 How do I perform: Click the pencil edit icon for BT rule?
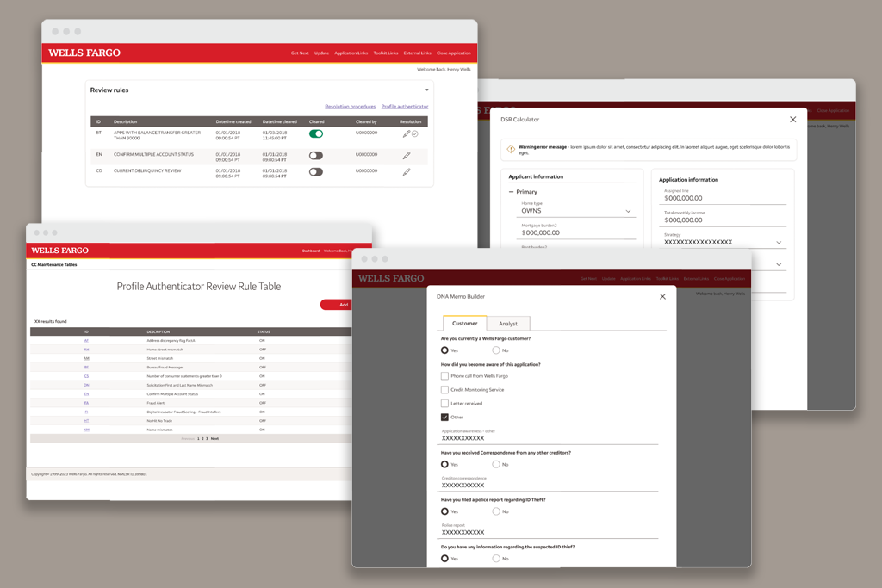tap(407, 133)
